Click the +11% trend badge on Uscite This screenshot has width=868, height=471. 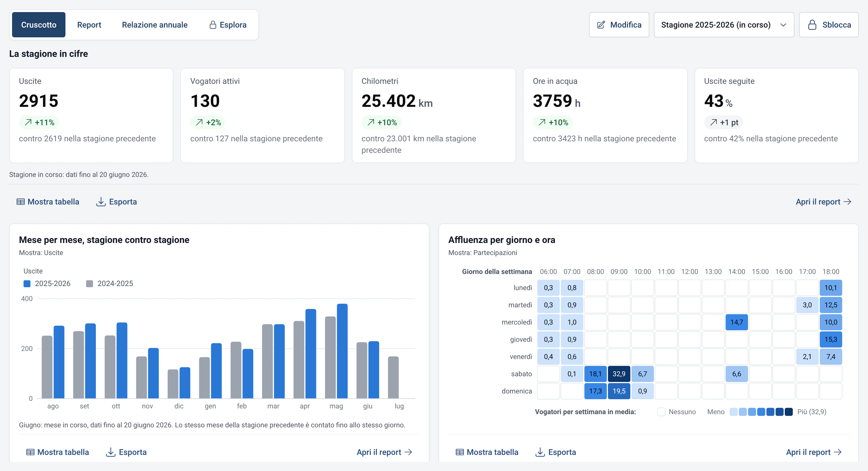pyautogui.click(x=39, y=122)
